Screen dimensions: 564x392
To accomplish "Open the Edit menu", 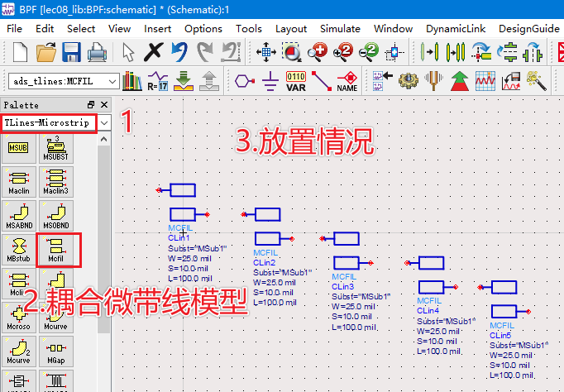I will point(45,28).
